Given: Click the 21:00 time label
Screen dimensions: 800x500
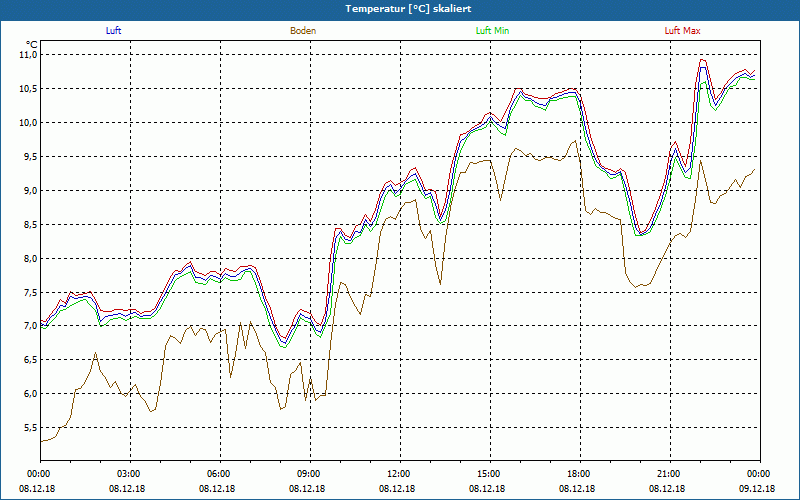Looking at the screenshot, I should pos(667,474).
